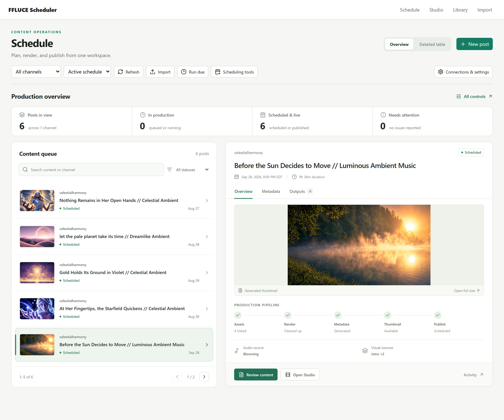
Task: Switch to Detailed table view
Action: point(432,44)
